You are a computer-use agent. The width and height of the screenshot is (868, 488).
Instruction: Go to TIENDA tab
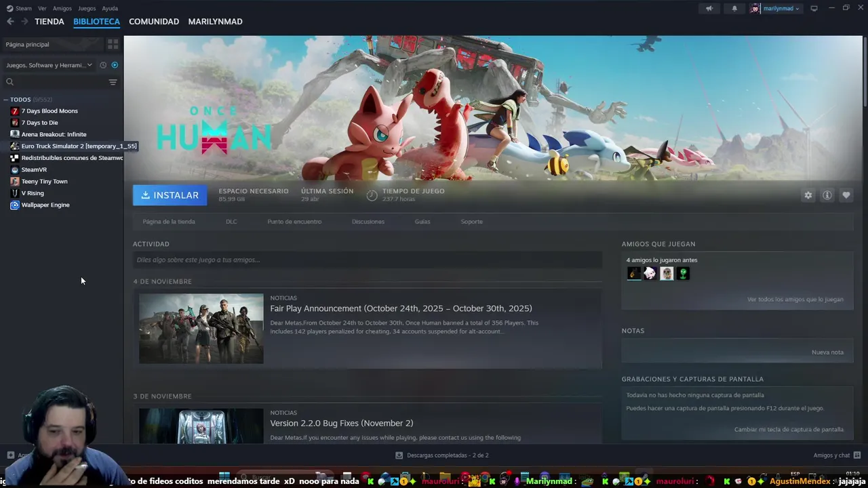coord(50,22)
